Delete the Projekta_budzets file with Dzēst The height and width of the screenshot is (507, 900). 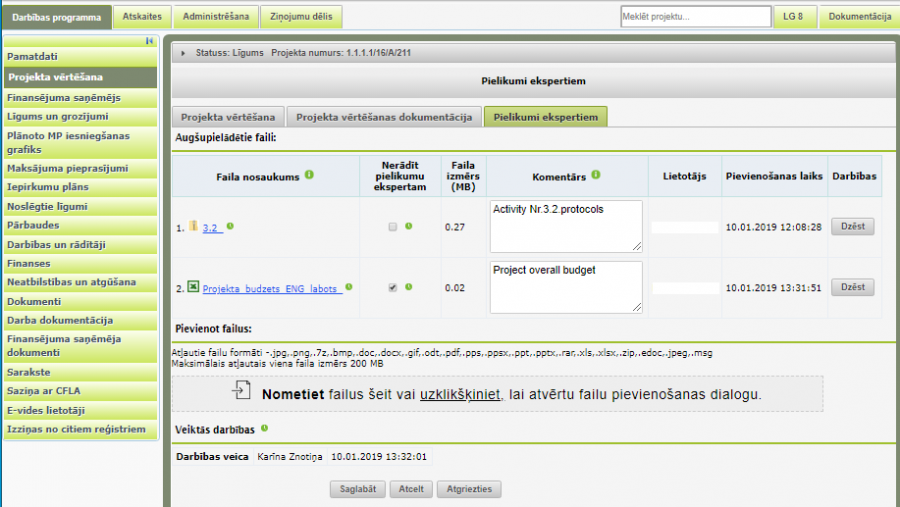click(x=852, y=287)
